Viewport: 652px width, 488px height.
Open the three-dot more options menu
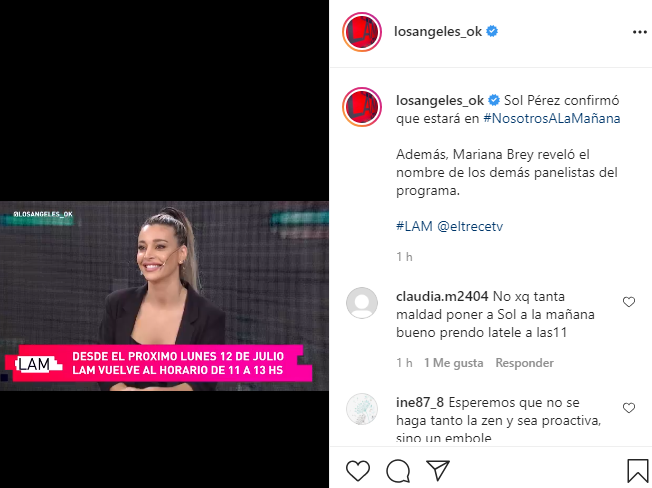click(640, 32)
